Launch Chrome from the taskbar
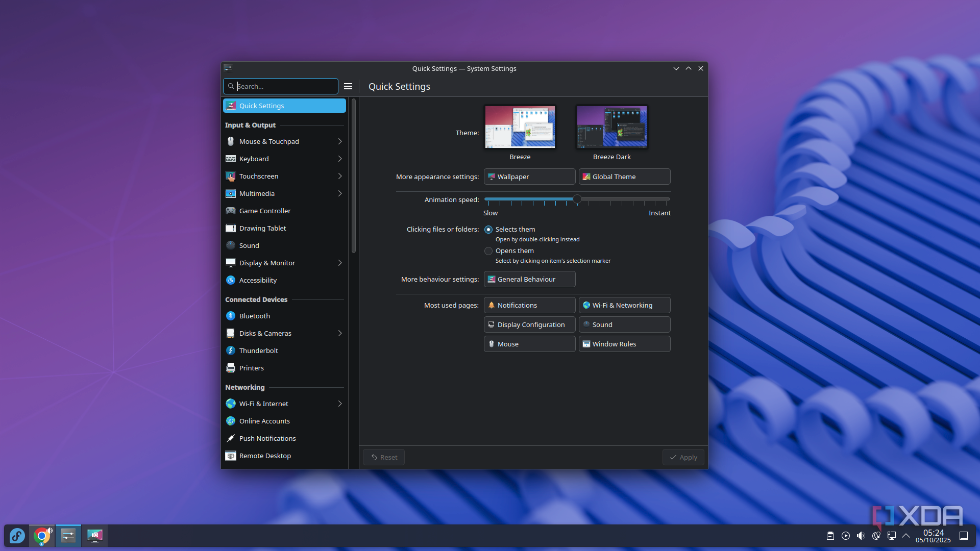Screen dimensions: 980x551 (42, 536)
